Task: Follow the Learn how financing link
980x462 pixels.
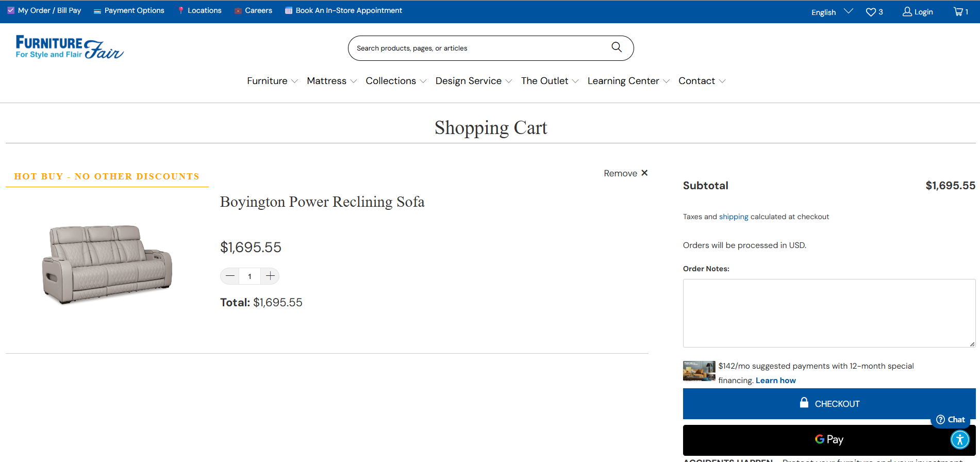Action: pos(775,381)
